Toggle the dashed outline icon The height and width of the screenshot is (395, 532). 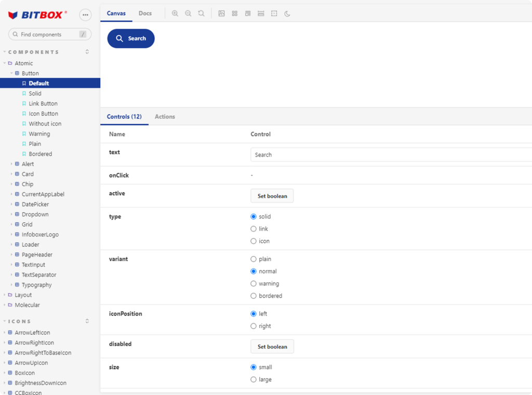pyautogui.click(x=274, y=13)
